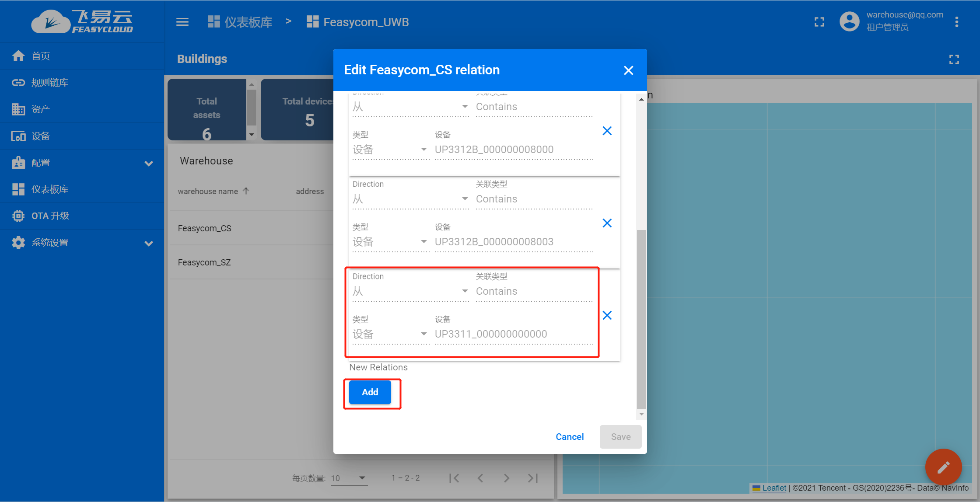Click Cancel in the dialog
Image resolution: width=980 pixels, height=502 pixels.
point(569,437)
